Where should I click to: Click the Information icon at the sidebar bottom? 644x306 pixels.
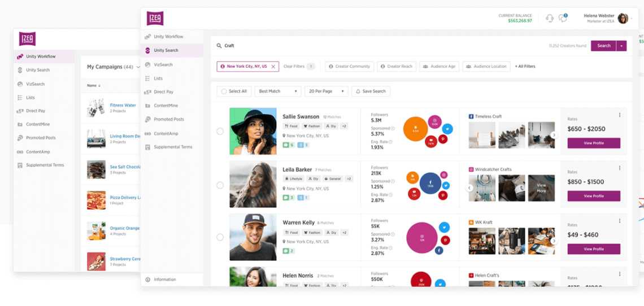tap(148, 279)
